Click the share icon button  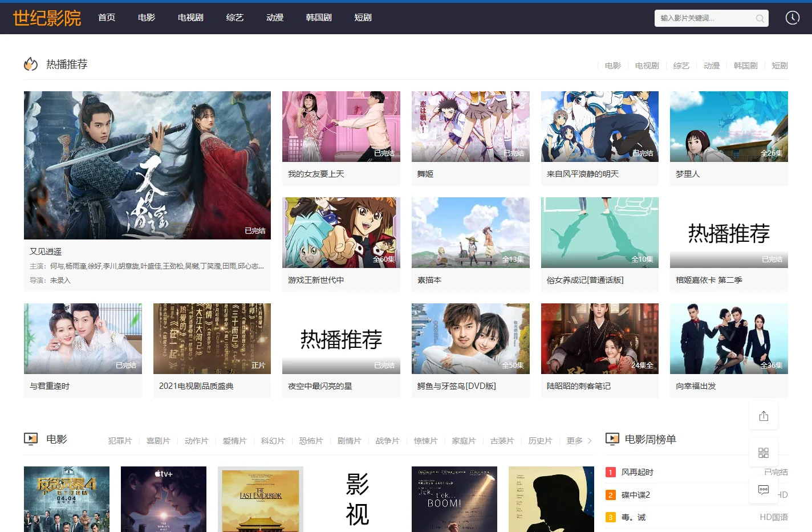[x=764, y=416]
